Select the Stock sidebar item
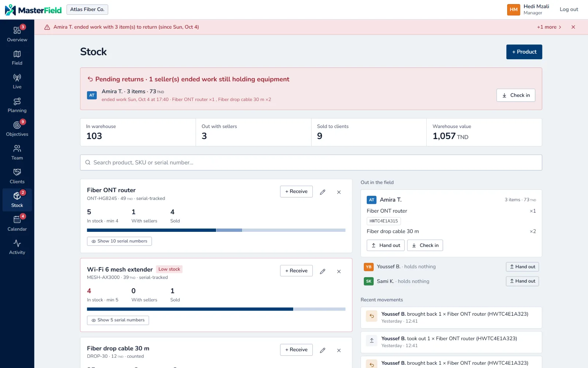588x368 pixels. (17, 200)
